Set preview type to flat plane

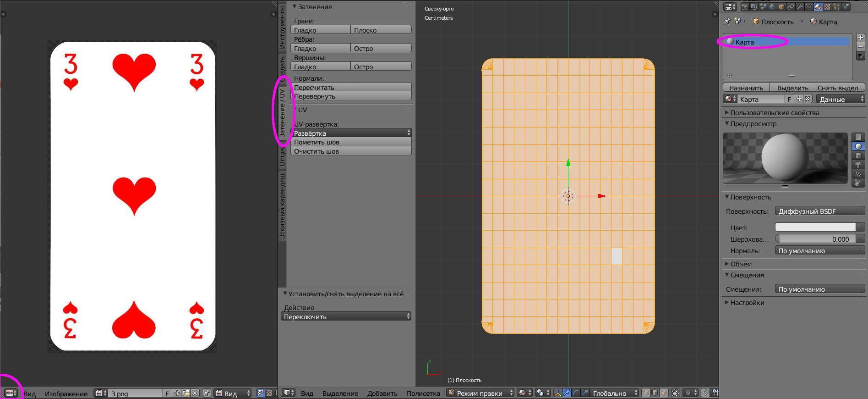(858, 137)
